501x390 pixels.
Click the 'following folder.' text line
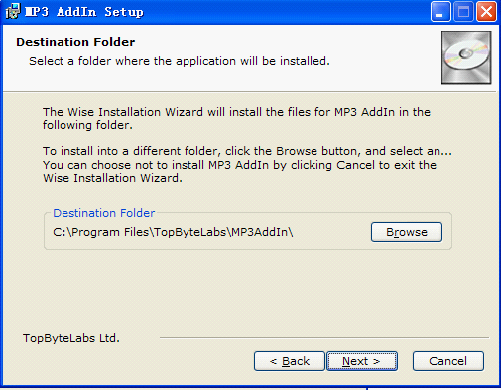[88, 125]
